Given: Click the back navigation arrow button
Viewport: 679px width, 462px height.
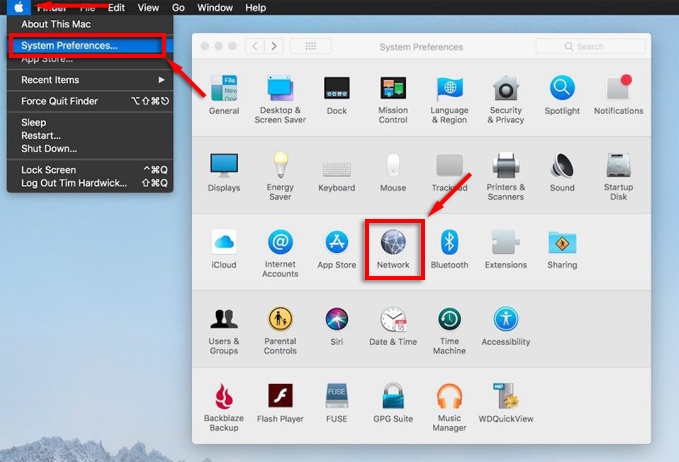Looking at the screenshot, I should pos(254,47).
